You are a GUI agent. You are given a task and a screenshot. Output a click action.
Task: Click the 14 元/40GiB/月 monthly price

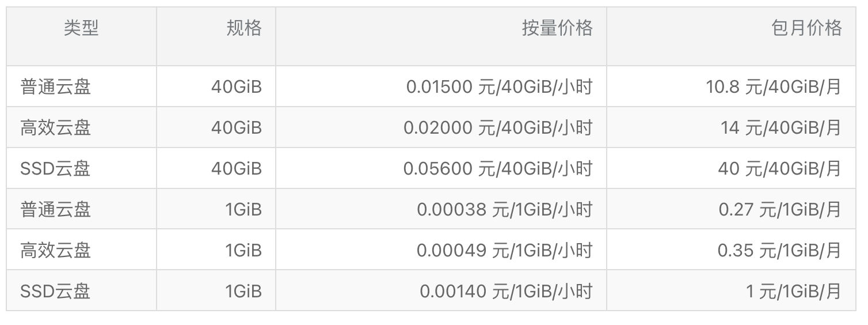pos(781,128)
